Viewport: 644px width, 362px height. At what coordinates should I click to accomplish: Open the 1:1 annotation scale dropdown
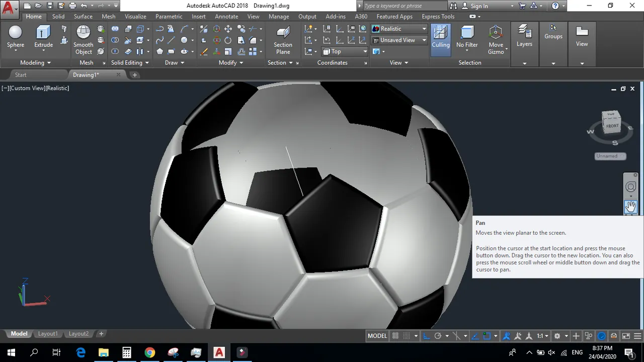tap(542, 336)
